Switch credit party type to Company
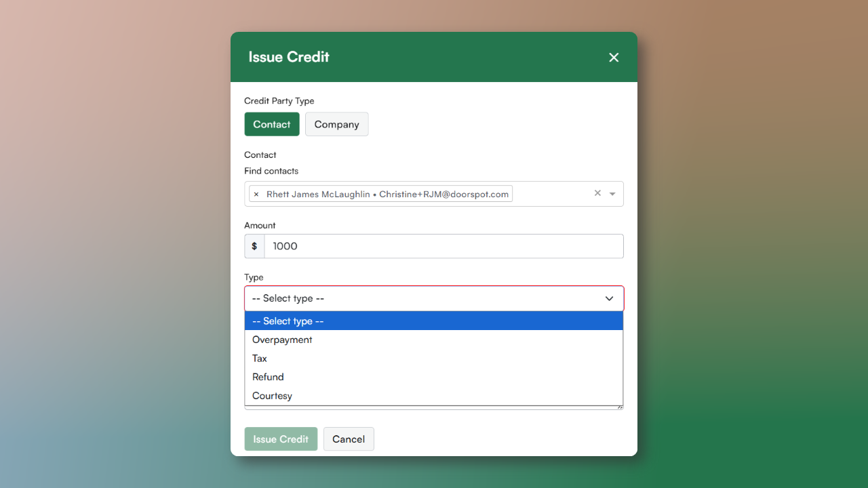 click(336, 124)
